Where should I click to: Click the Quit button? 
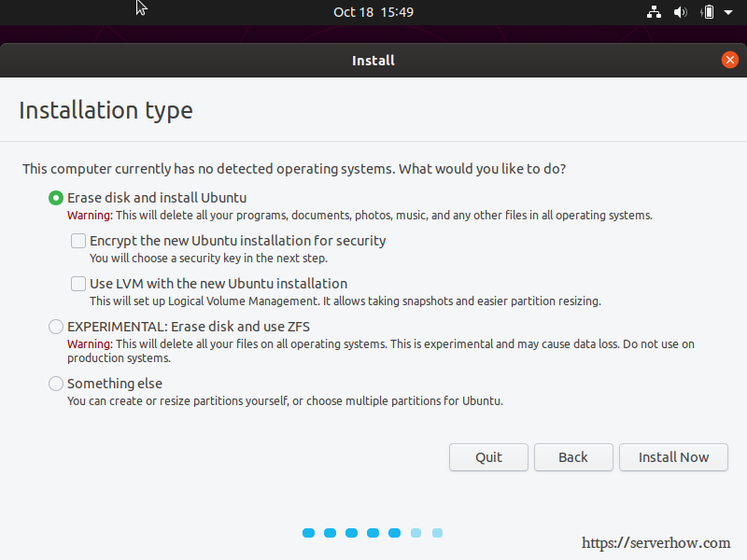coord(488,457)
